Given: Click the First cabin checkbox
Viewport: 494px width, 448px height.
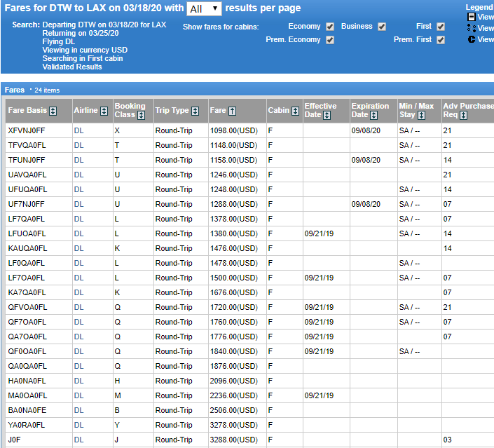Looking at the screenshot, I should (441, 27).
